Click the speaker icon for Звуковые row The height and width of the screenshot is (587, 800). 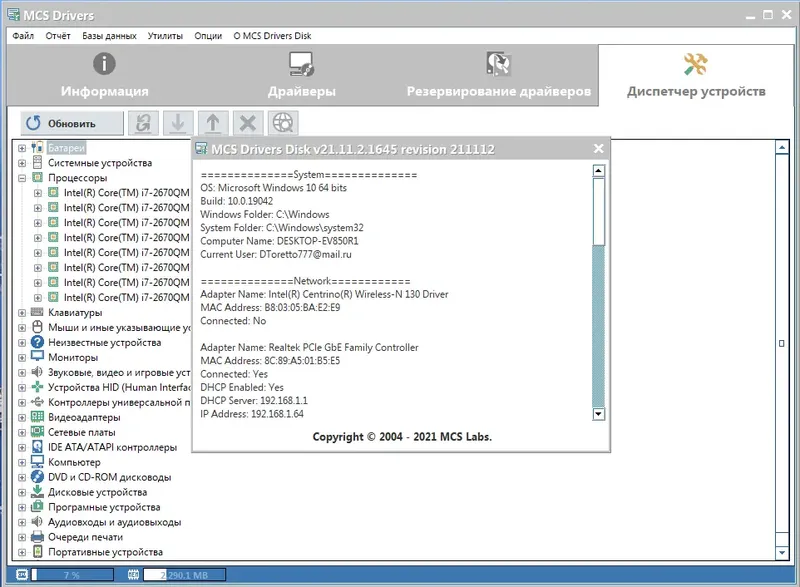point(37,372)
